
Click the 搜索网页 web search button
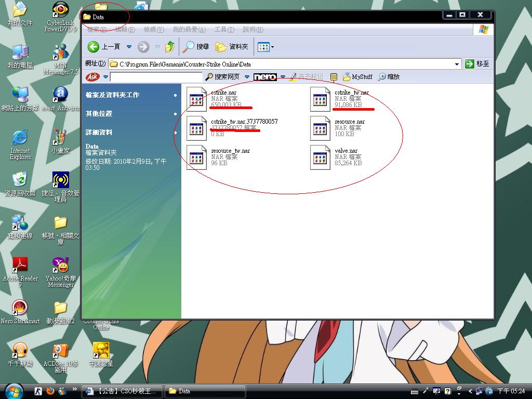tap(222, 77)
